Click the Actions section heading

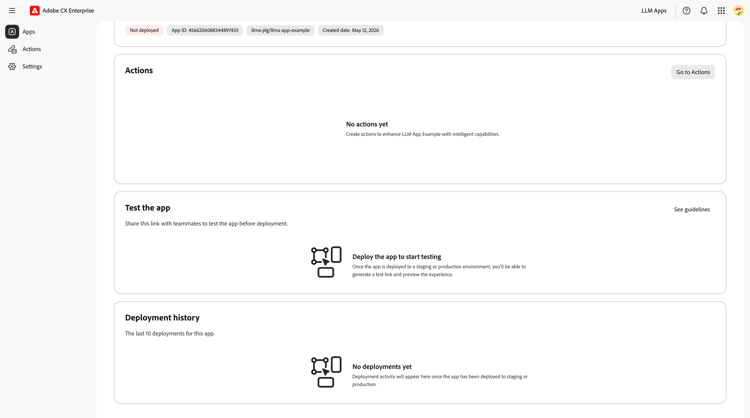[139, 70]
